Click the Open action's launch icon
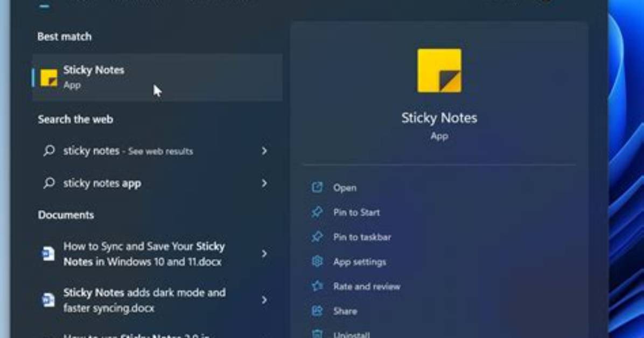Image resolution: width=644 pixels, height=338 pixels. tap(317, 187)
